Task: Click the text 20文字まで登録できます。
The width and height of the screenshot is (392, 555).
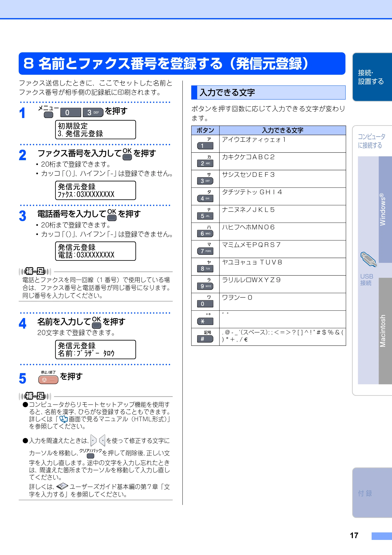Action: (x=76, y=333)
